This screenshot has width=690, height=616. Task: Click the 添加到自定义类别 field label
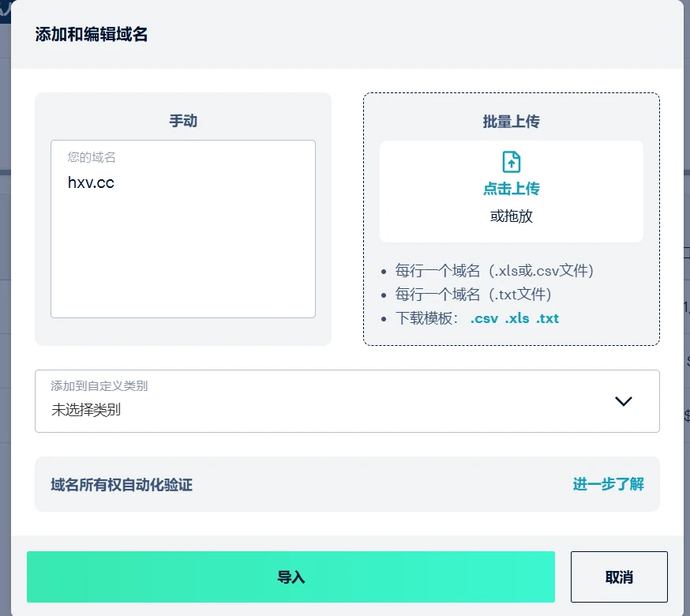tap(99, 386)
